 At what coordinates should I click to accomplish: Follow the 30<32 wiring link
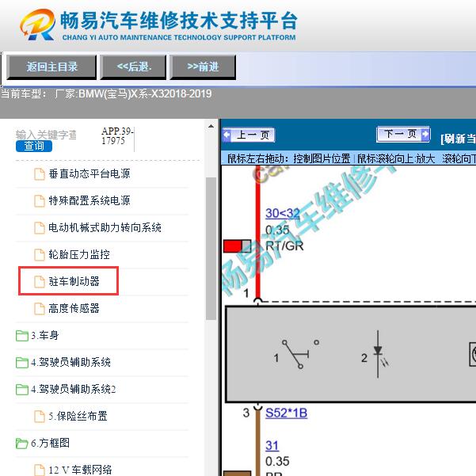click(283, 213)
